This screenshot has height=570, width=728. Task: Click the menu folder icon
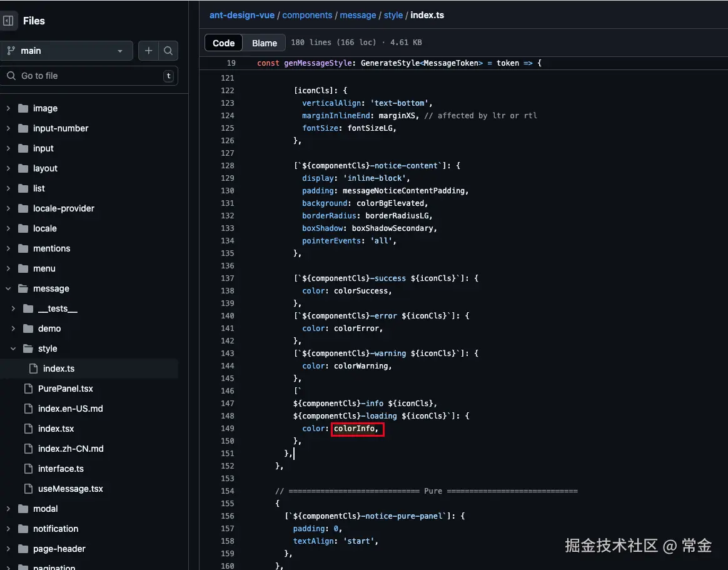pos(23,268)
